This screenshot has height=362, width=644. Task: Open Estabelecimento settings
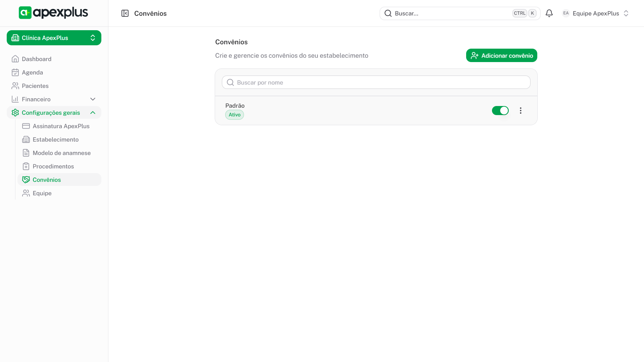55,140
